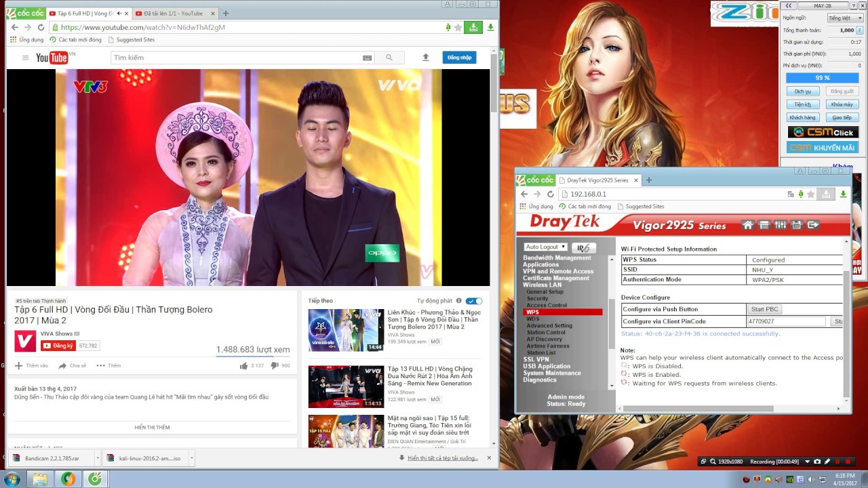Click the Tiện ích button
Screen dimensions: 868x488
(x=802, y=104)
